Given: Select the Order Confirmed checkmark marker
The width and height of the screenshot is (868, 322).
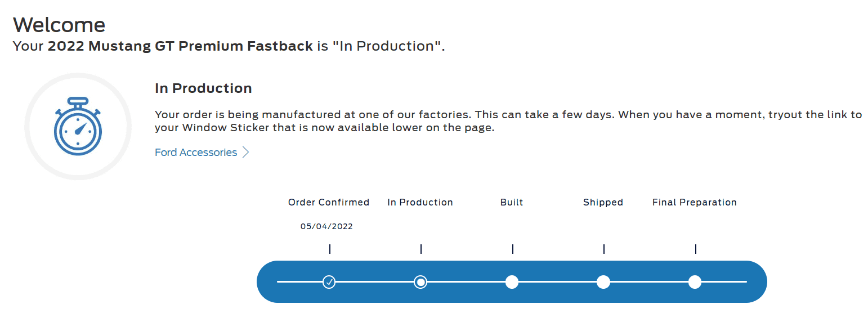Looking at the screenshot, I should pos(329,281).
